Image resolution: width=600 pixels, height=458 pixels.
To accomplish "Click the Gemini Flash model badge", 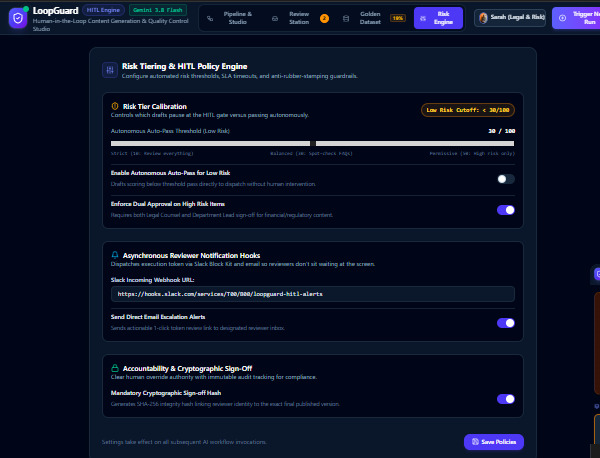I will [x=158, y=10].
